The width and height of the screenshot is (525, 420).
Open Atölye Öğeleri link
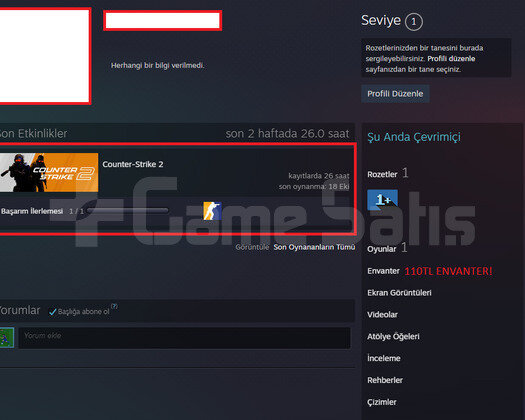(x=393, y=336)
